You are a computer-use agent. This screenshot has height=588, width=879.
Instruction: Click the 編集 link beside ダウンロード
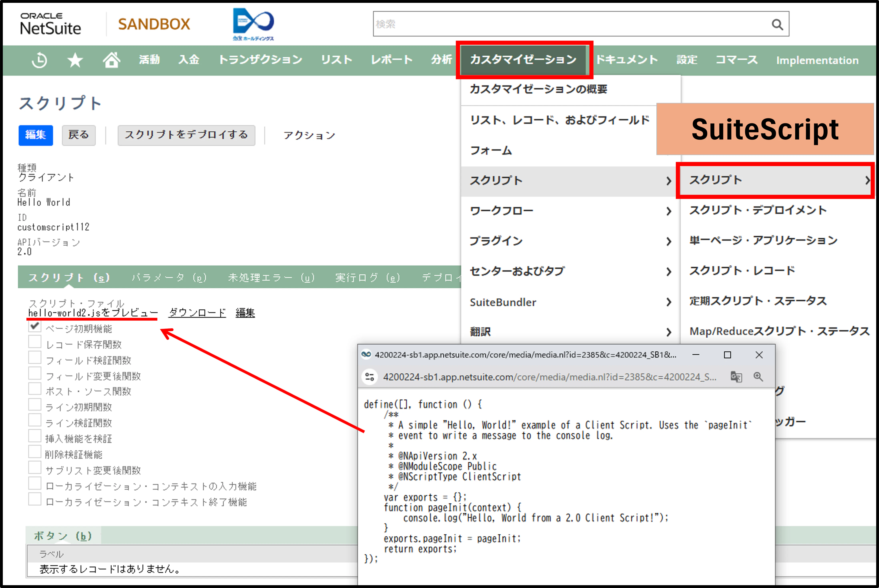(x=245, y=313)
